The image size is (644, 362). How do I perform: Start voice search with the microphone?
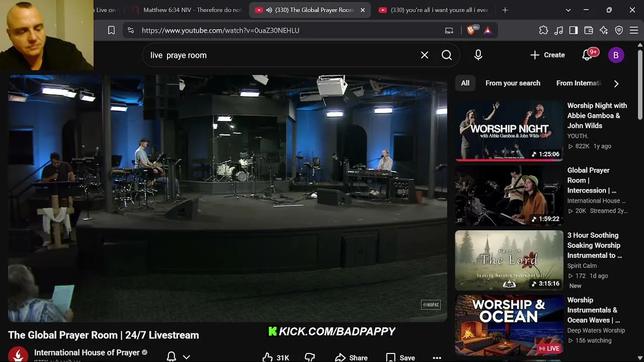coord(478,55)
